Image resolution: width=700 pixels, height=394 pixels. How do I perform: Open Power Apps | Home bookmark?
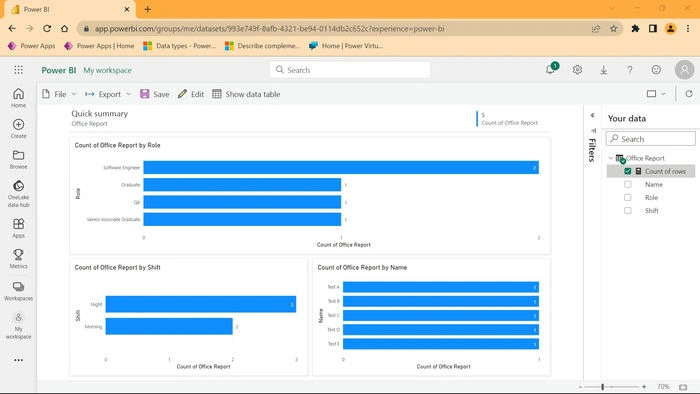click(x=99, y=46)
